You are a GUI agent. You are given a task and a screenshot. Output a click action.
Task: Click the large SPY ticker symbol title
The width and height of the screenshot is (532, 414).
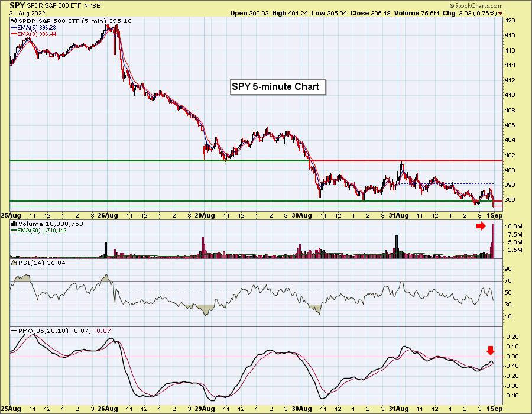(17, 5)
